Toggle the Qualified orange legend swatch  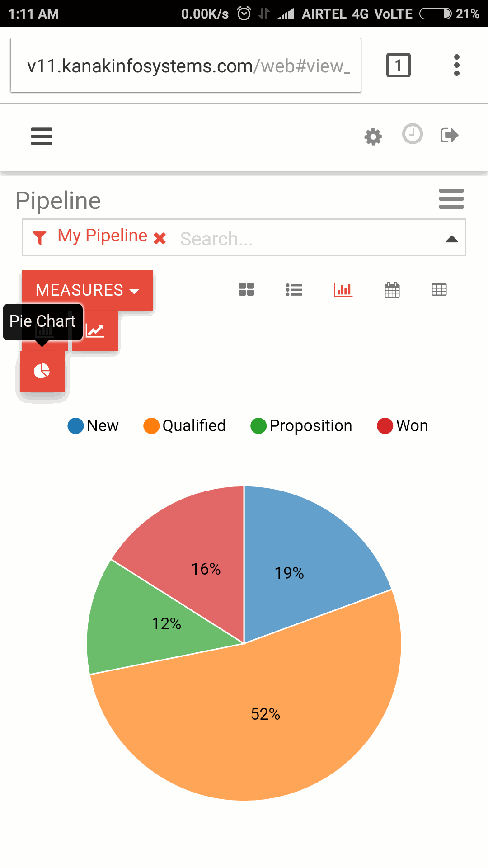pos(151,425)
